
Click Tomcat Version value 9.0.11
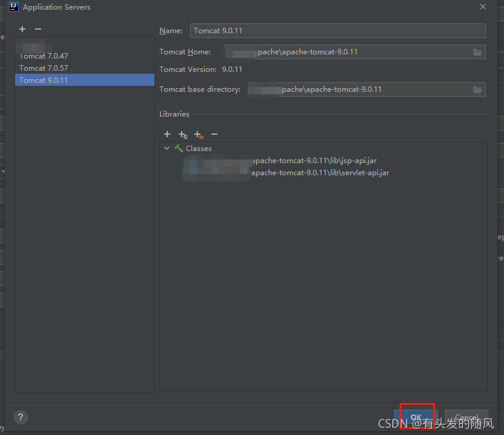click(232, 69)
